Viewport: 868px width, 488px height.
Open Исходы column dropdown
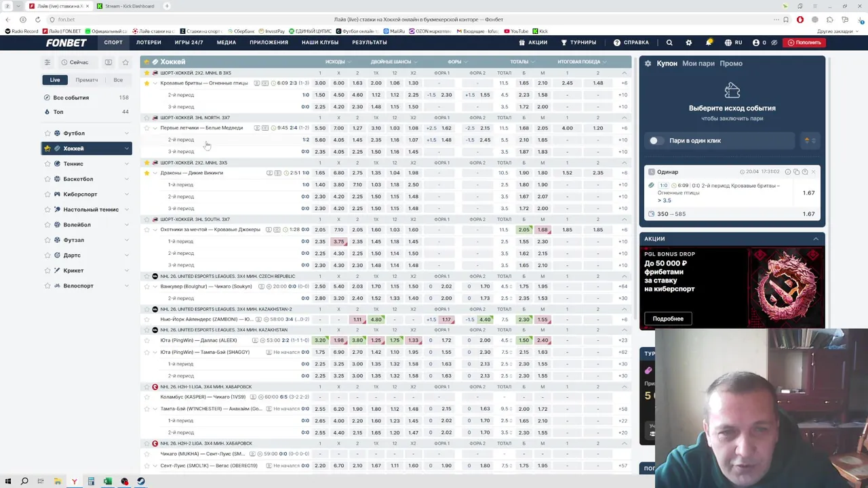click(338, 62)
